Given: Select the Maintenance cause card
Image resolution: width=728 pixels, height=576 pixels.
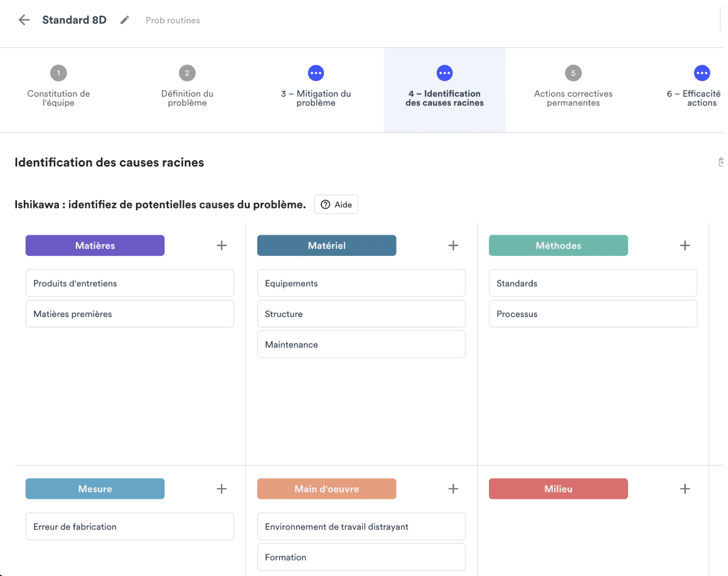Looking at the screenshot, I should coord(361,344).
